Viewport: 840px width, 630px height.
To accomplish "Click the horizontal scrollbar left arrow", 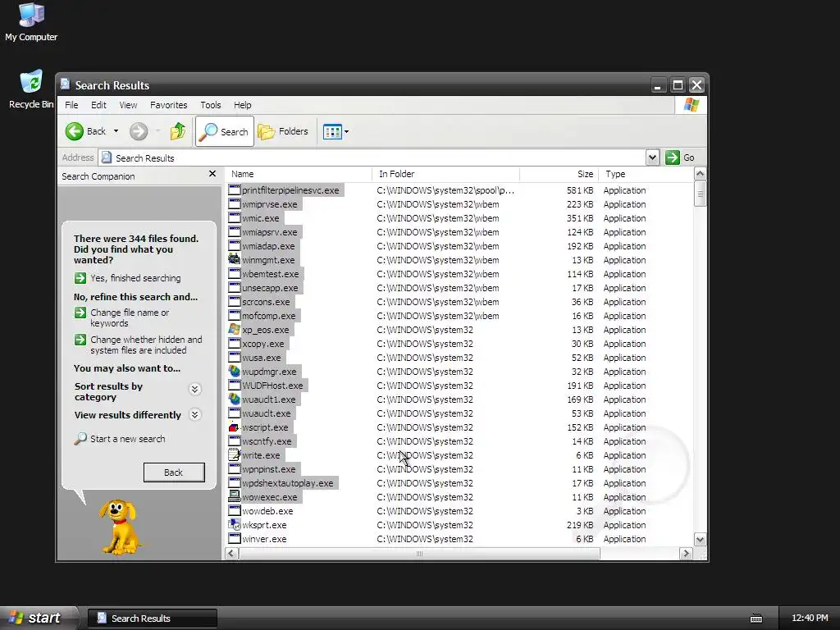I will click(231, 554).
